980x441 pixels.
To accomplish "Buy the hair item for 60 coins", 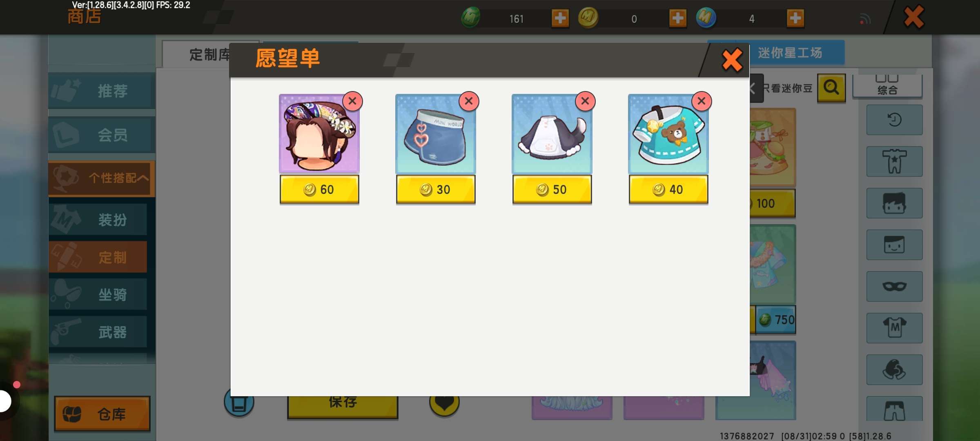I will 319,189.
